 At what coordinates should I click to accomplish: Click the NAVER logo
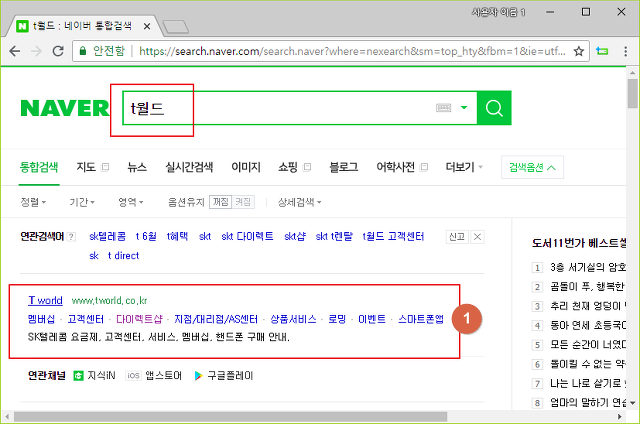coord(64,108)
